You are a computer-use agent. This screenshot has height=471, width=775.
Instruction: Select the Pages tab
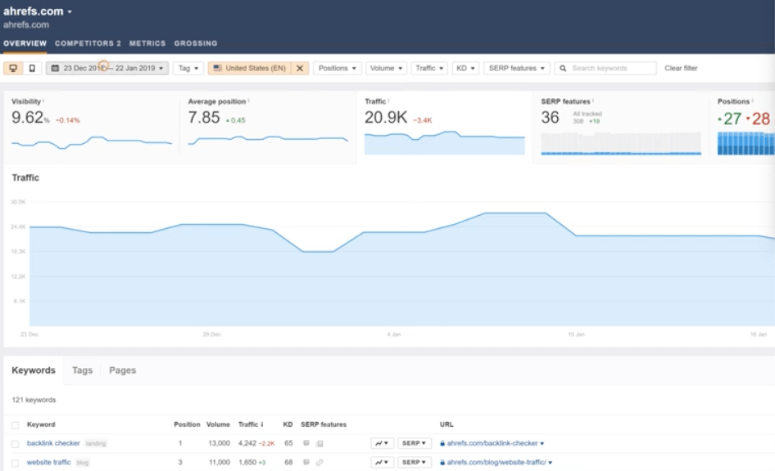tap(122, 370)
